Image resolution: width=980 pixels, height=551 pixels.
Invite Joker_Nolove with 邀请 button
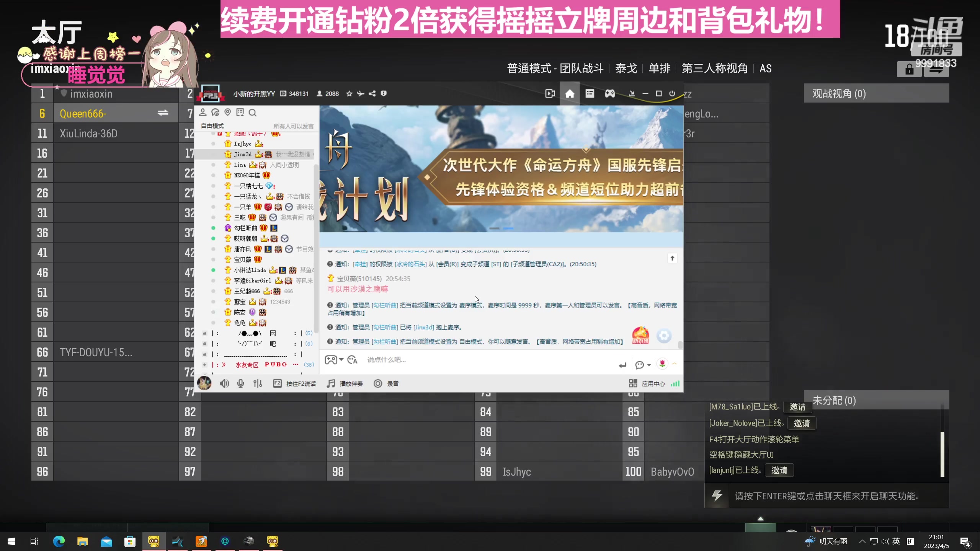pyautogui.click(x=802, y=423)
